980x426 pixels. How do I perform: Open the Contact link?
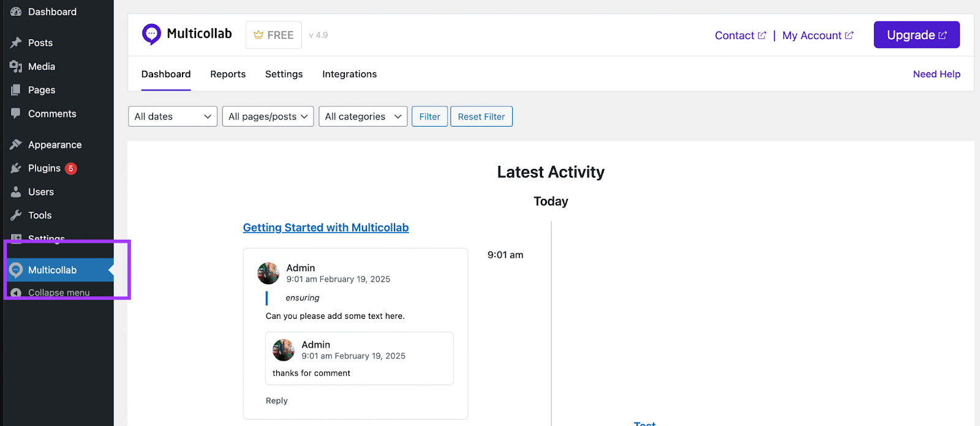pyautogui.click(x=741, y=35)
